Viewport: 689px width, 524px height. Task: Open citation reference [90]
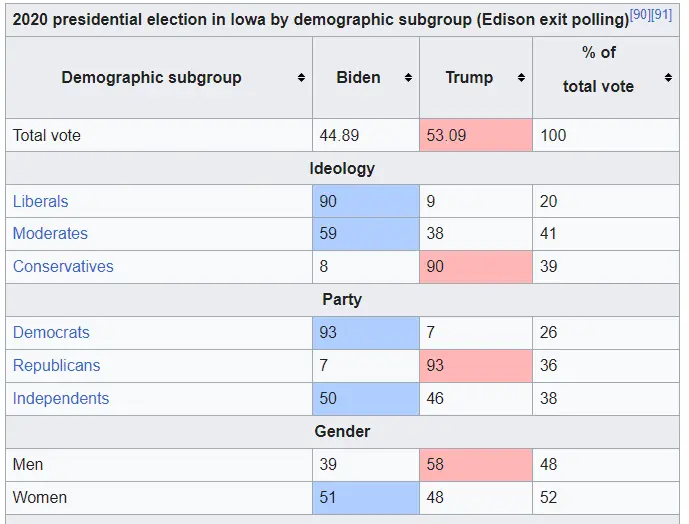640,15
